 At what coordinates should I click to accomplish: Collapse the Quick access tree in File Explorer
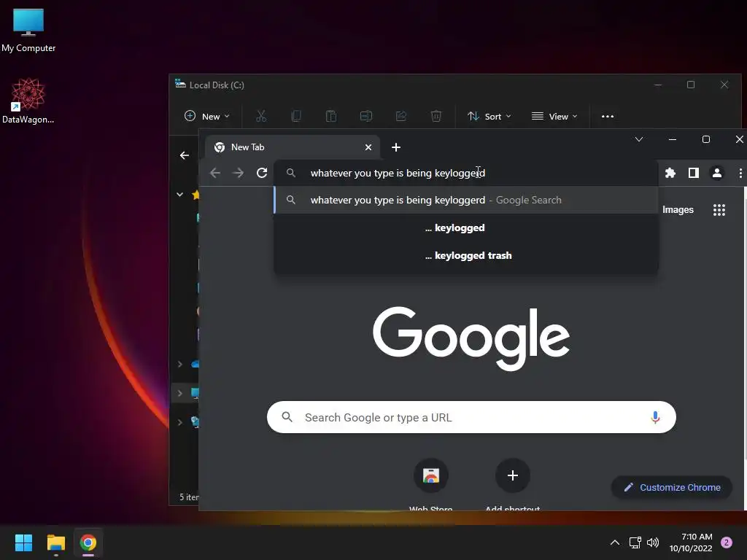179,194
